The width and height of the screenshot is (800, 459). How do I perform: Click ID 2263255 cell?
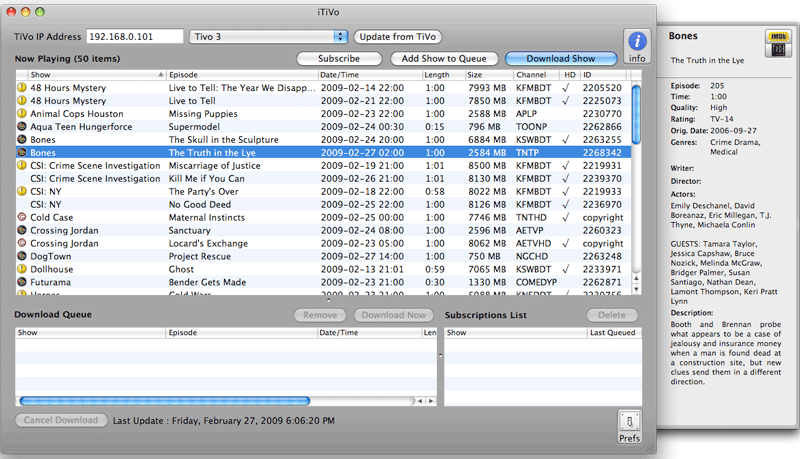tap(602, 140)
